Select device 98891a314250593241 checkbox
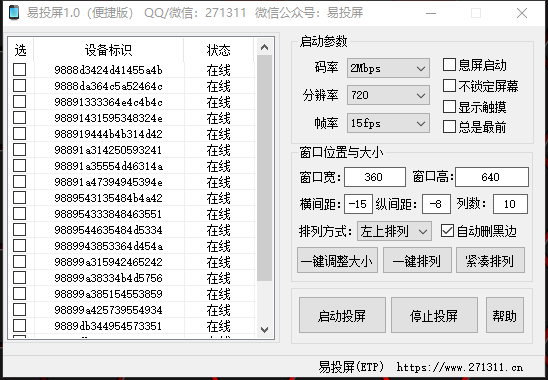The height and width of the screenshot is (380, 548). click(x=20, y=150)
